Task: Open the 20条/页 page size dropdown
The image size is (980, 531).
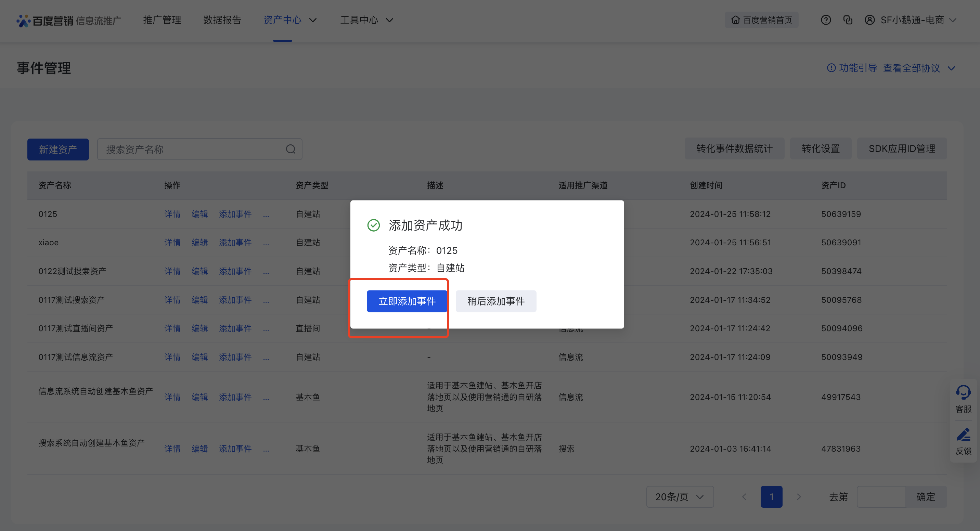Action: tap(680, 497)
